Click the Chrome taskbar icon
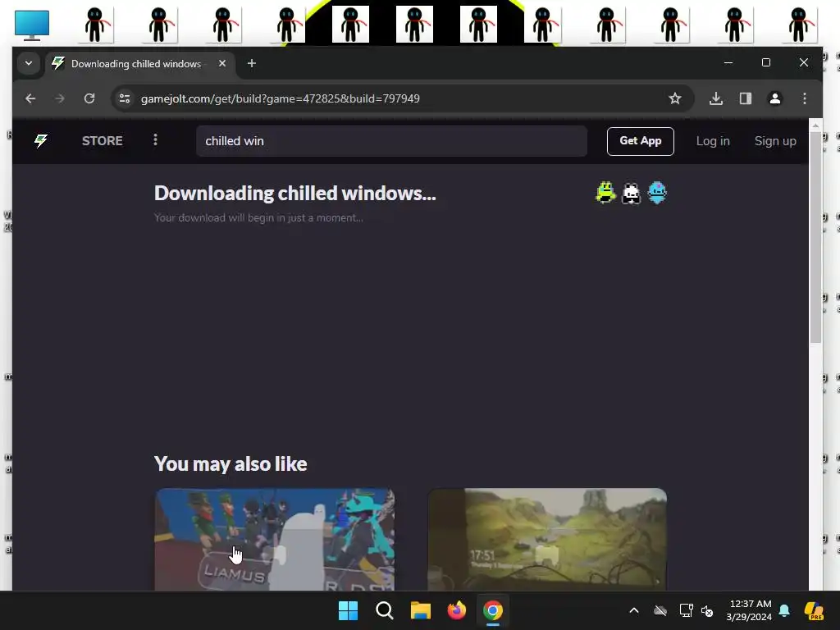This screenshot has width=840, height=630. point(493,610)
